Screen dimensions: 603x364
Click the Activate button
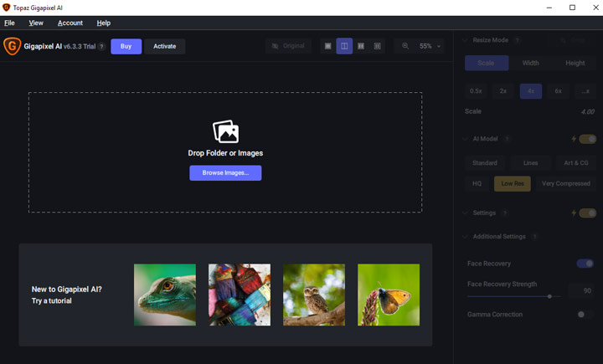click(x=165, y=46)
